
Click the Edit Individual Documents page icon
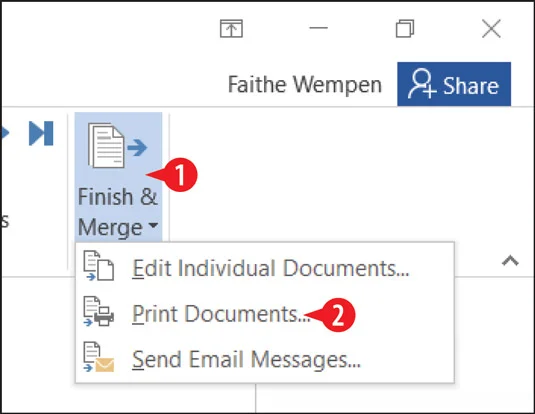(99, 266)
